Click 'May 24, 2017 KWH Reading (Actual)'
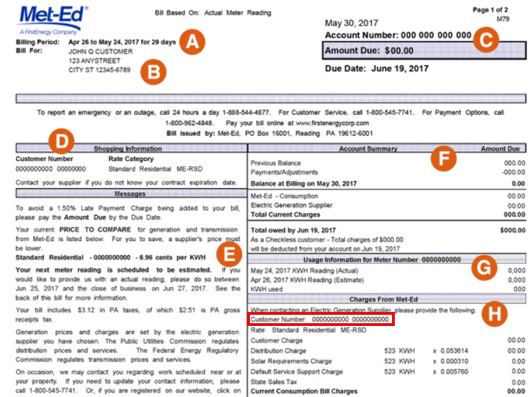The height and width of the screenshot is (397, 532). pyautogui.click(x=304, y=271)
